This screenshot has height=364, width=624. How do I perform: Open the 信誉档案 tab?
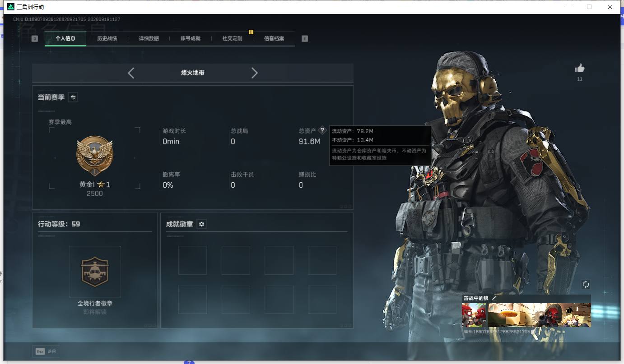tap(274, 39)
